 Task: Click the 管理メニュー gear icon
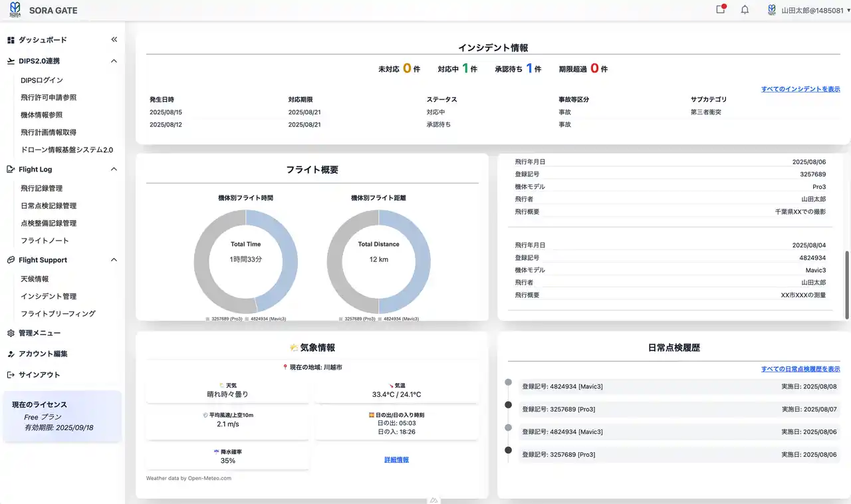pos(11,333)
